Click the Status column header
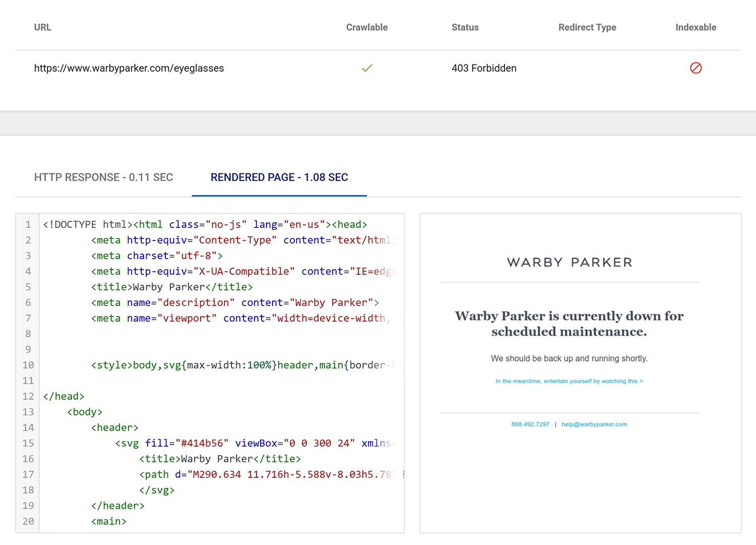 pos(465,27)
